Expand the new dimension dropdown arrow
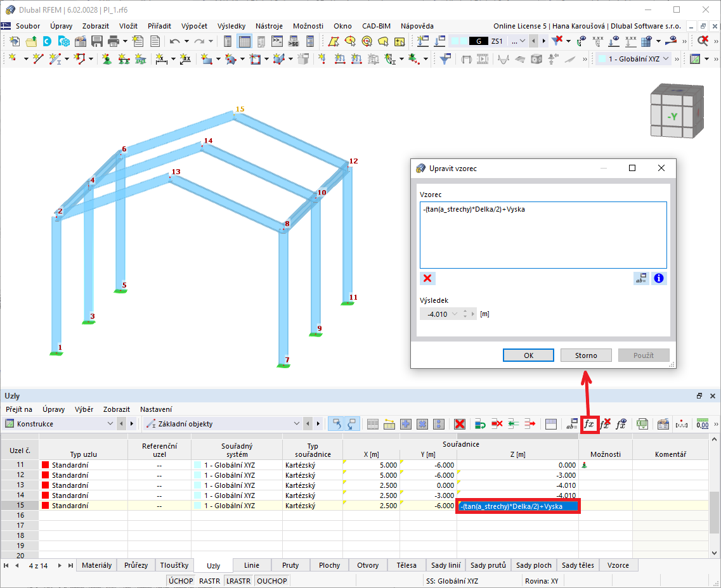The width and height of the screenshot is (721, 588). click(173, 59)
